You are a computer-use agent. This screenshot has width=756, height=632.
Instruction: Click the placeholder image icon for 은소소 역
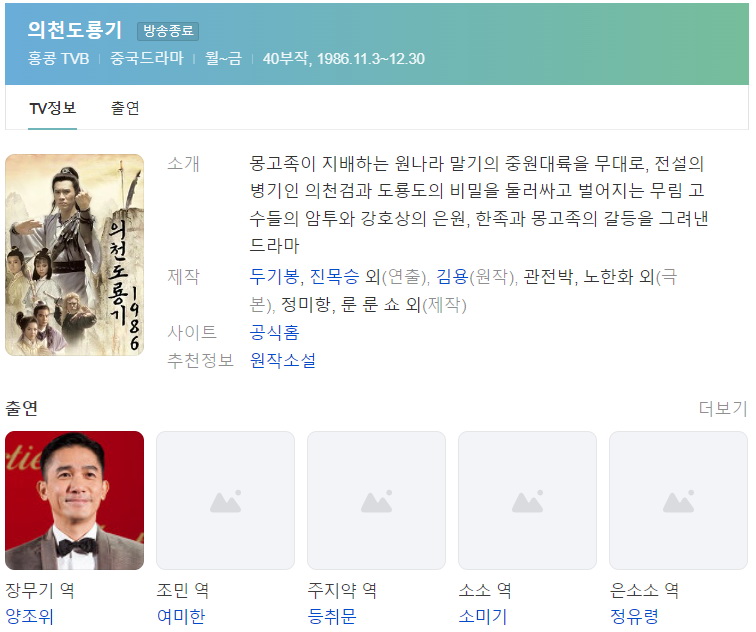[x=678, y=500]
